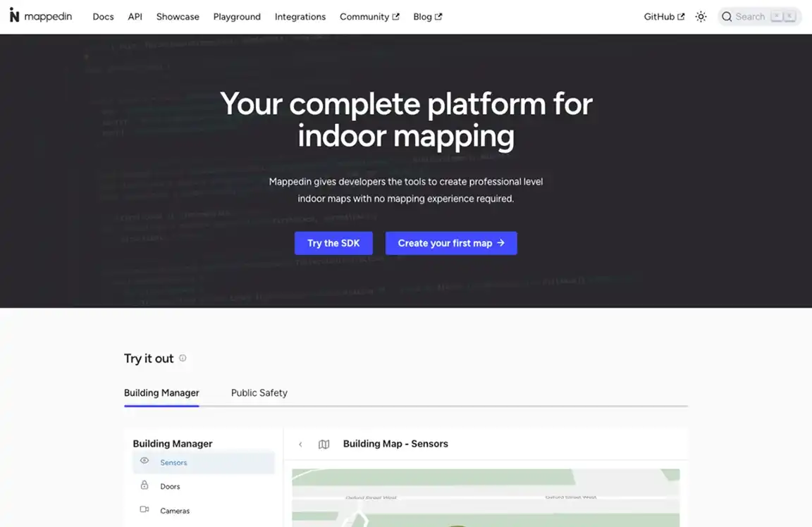Open search via the magnifier icon
The height and width of the screenshot is (527, 812).
click(x=726, y=16)
